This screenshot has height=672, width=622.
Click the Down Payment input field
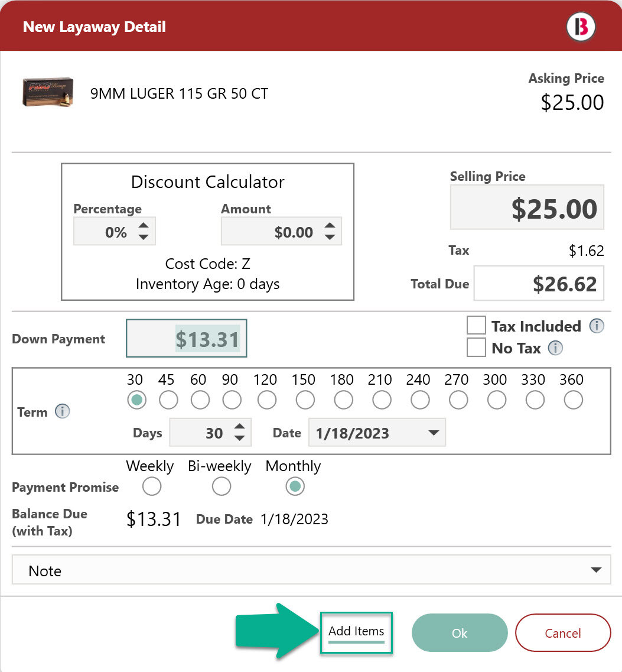tap(187, 339)
